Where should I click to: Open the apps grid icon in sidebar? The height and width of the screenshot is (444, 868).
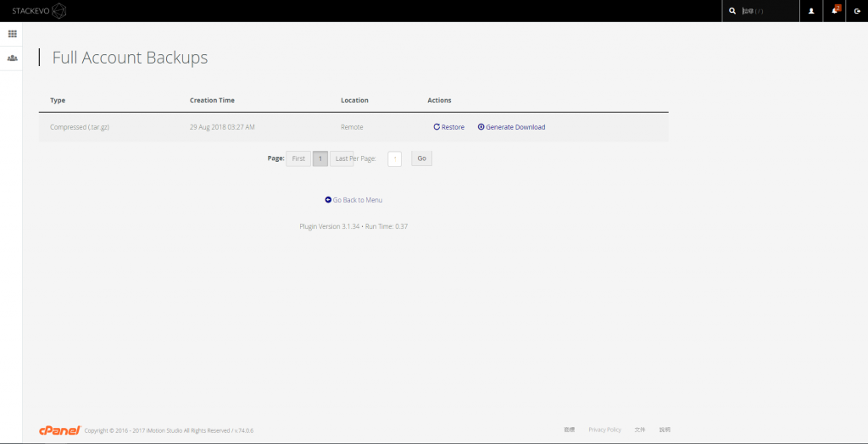[12, 34]
